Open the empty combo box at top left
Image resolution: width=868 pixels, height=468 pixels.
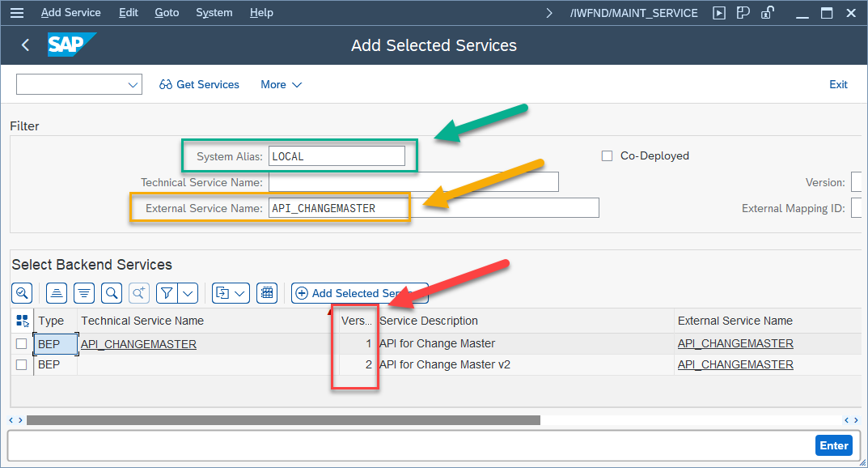[78, 84]
